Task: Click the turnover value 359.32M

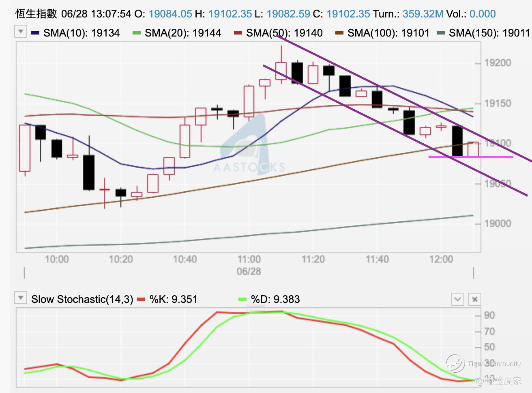Action: [x=423, y=14]
